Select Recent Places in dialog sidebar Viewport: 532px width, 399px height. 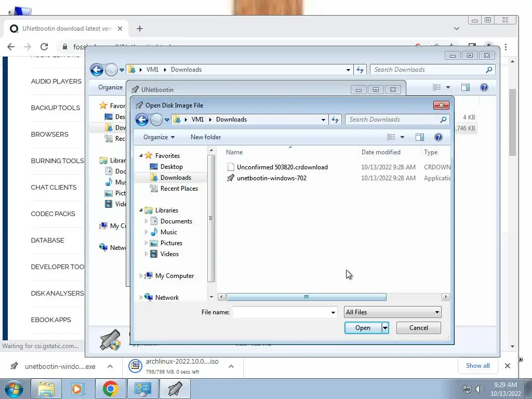(x=179, y=188)
